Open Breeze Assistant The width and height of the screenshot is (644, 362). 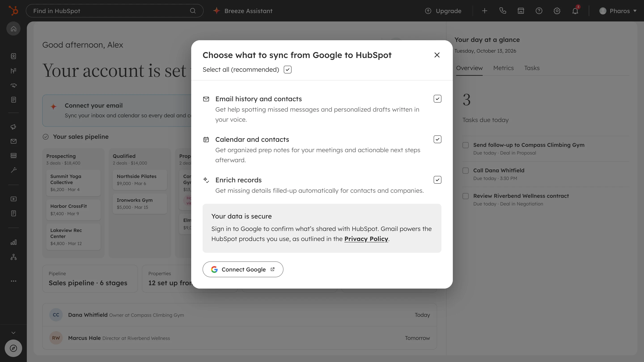click(242, 11)
